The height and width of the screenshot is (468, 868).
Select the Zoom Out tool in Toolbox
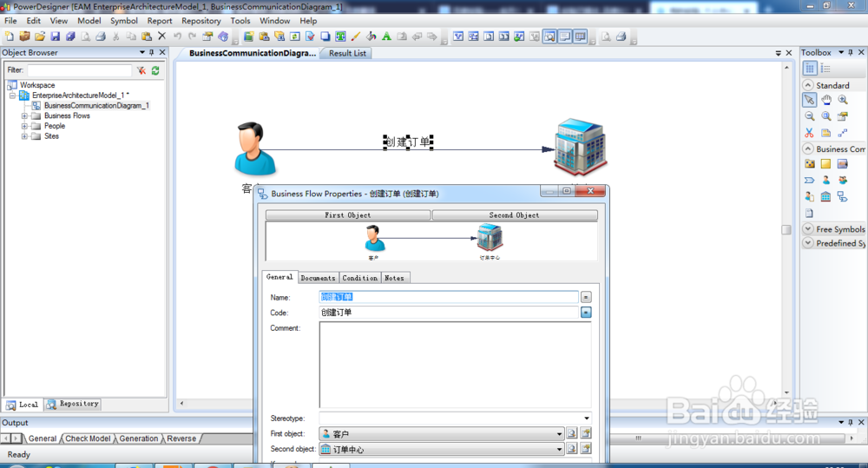809,116
